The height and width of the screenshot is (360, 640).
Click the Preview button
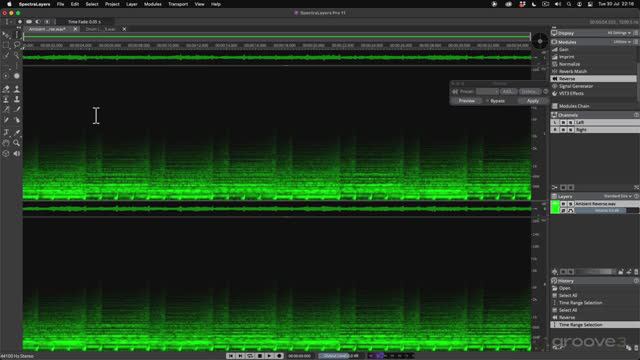467,101
